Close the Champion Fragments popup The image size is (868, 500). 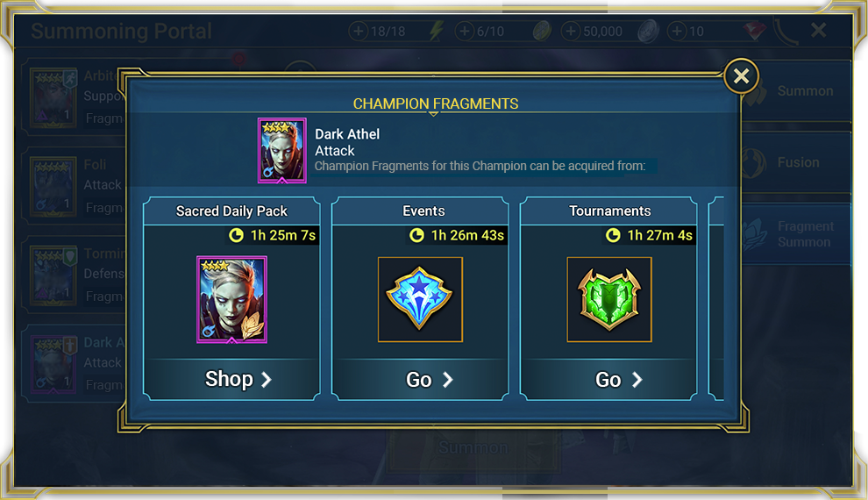click(741, 75)
